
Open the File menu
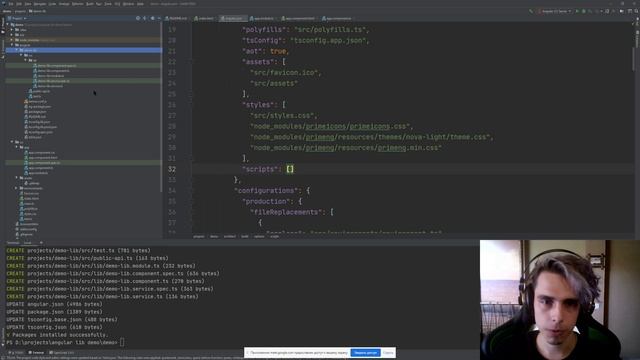(x=11, y=4)
